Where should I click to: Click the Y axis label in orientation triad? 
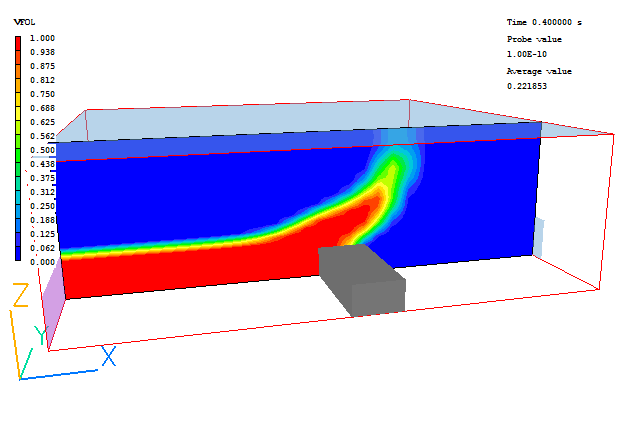point(41,334)
